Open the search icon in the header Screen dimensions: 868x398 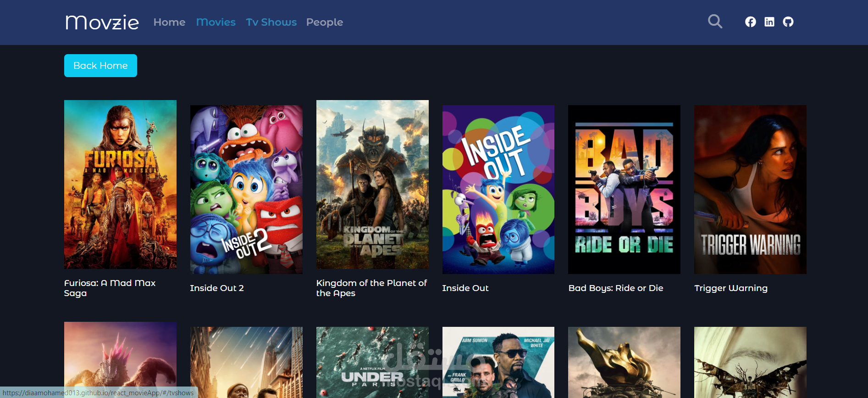coord(715,22)
